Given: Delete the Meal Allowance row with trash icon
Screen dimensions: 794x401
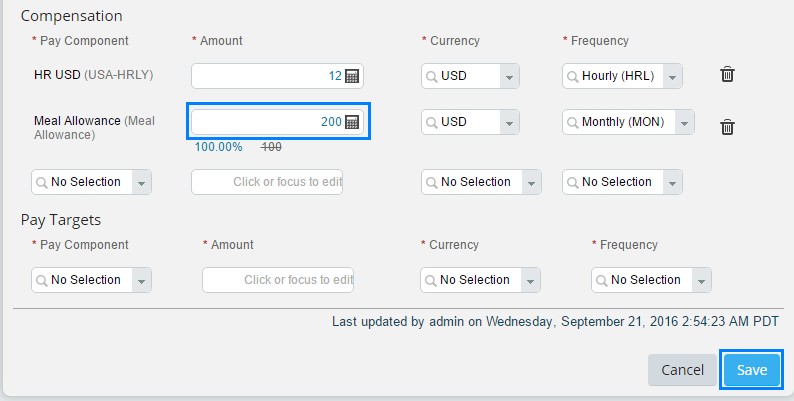Looking at the screenshot, I should (727, 127).
